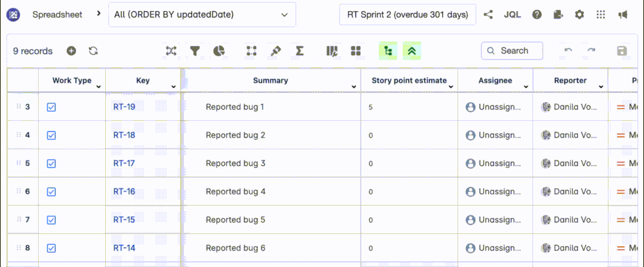
Task: Open the Spreadsheet breadcrumb link
Action: 57,15
